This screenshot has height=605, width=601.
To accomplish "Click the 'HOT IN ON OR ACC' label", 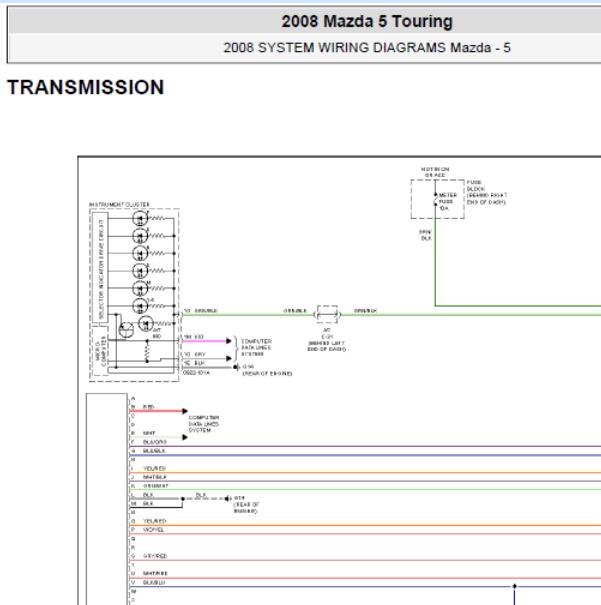I will tap(435, 172).
